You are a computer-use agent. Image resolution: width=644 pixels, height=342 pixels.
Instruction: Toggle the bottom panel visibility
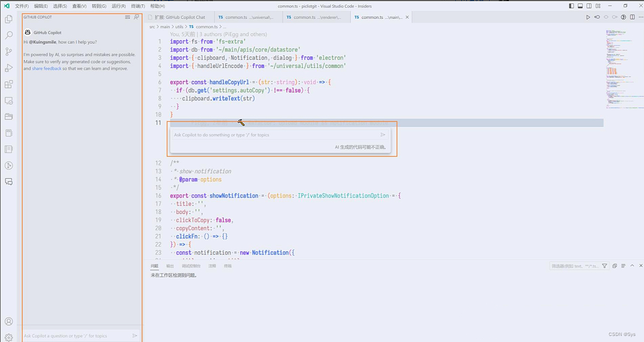581,6
